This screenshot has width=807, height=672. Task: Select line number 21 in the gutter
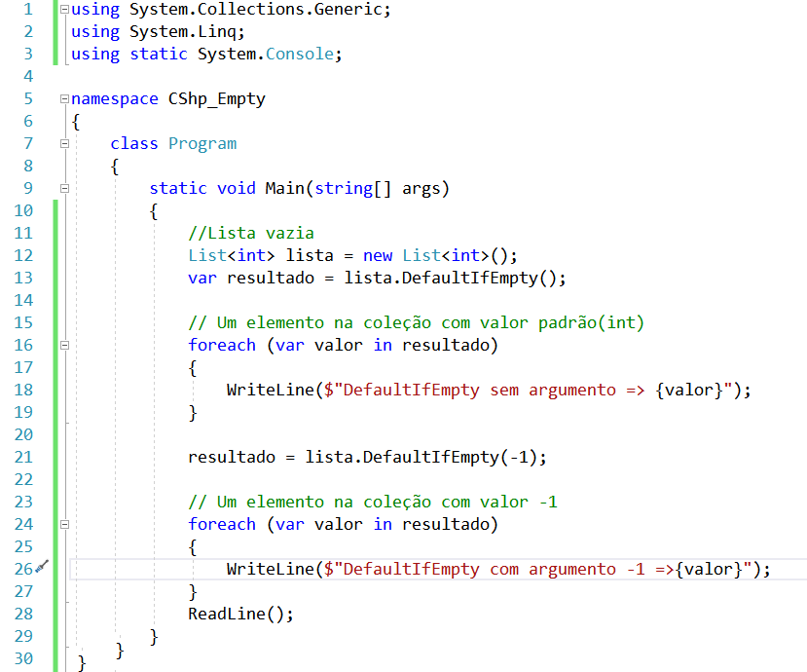23,458
